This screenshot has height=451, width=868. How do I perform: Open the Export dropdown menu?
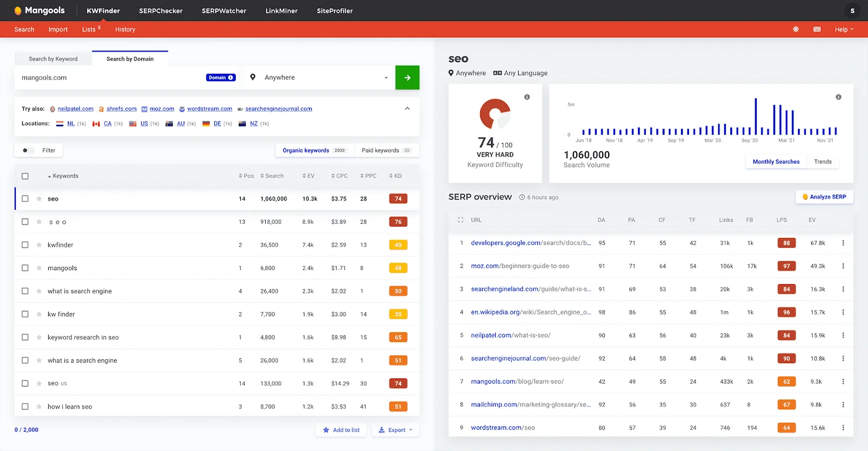coord(395,430)
